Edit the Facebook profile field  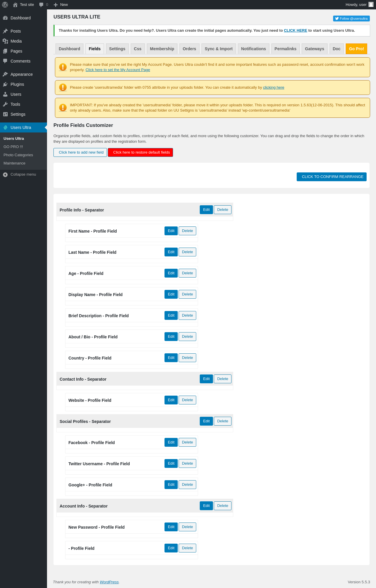pos(171,442)
